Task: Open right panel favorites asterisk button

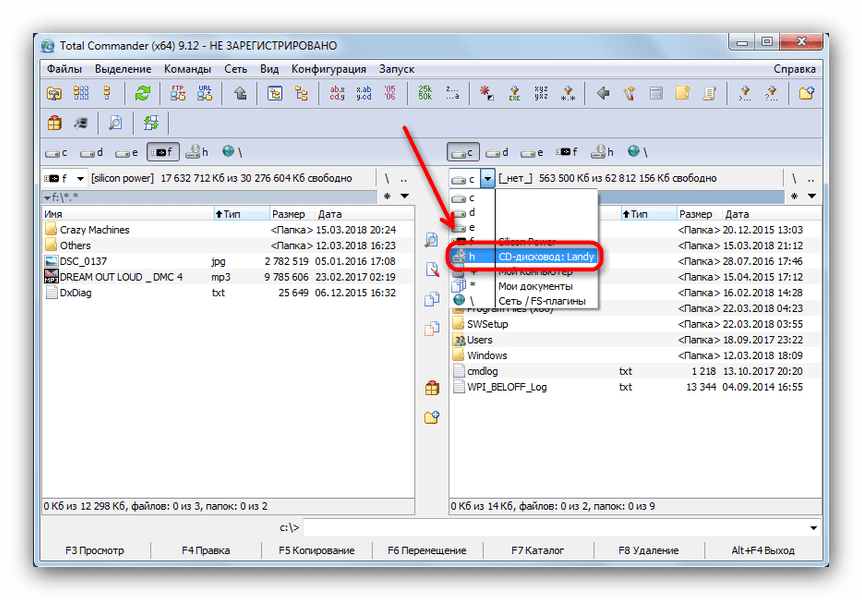Action: coord(794,196)
